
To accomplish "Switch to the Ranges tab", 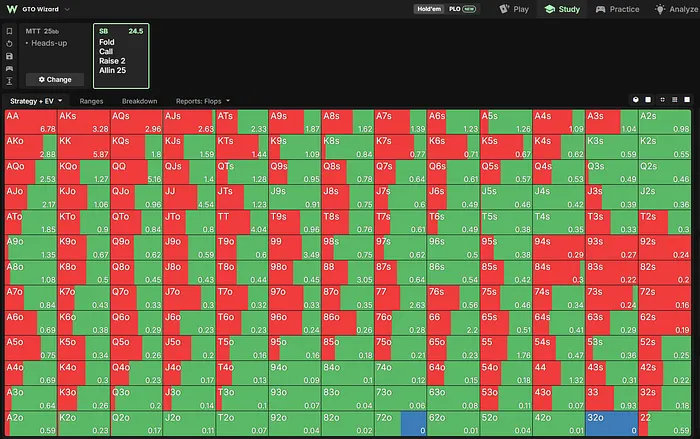I will tap(91, 101).
